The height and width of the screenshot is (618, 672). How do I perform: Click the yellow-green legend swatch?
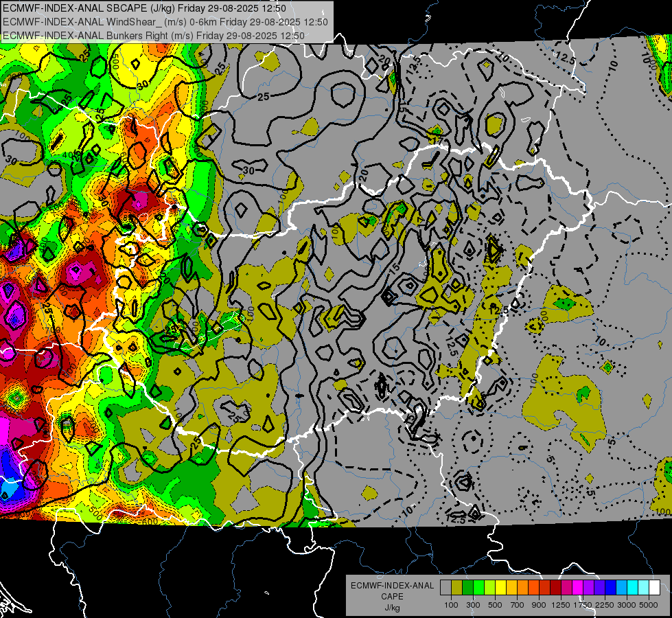[x=489, y=588]
